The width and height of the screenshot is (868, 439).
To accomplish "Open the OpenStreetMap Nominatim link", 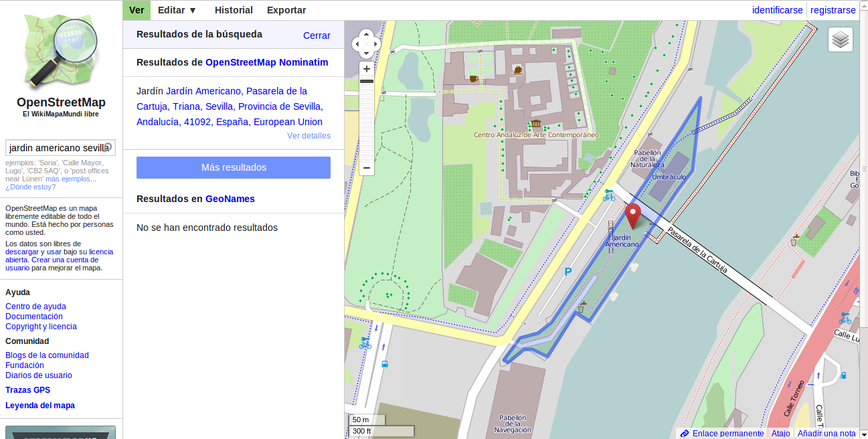I will [x=267, y=62].
